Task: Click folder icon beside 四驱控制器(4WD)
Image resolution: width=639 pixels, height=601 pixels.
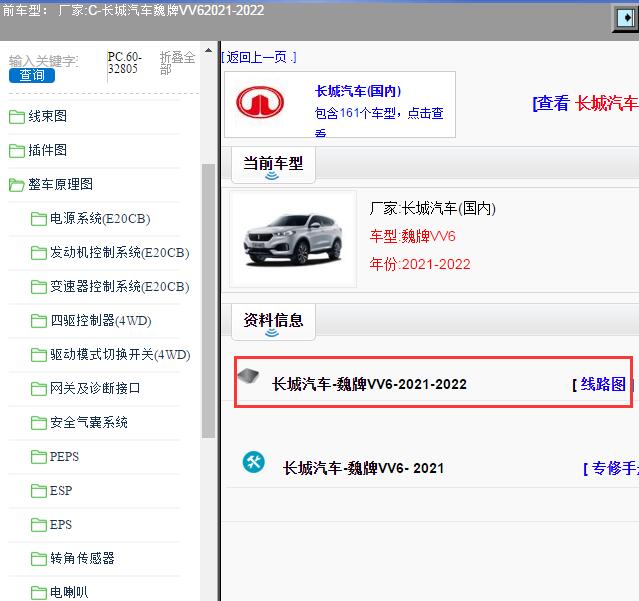Action: [39, 321]
